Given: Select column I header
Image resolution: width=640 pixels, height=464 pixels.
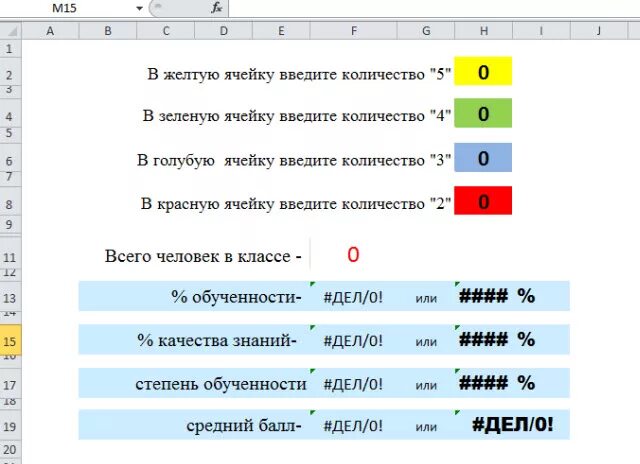Looking at the screenshot, I should [x=541, y=31].
